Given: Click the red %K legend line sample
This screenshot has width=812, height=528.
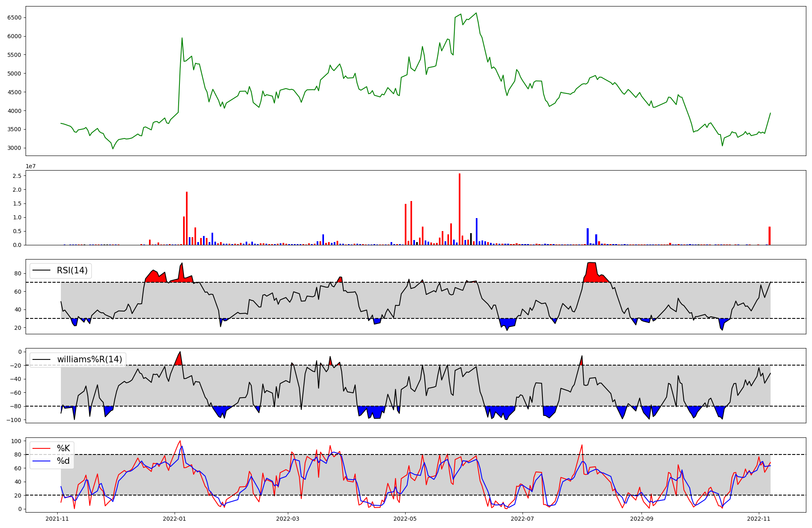Looking at the screenshot, I should pyautogui.click(x=42, y=448).
